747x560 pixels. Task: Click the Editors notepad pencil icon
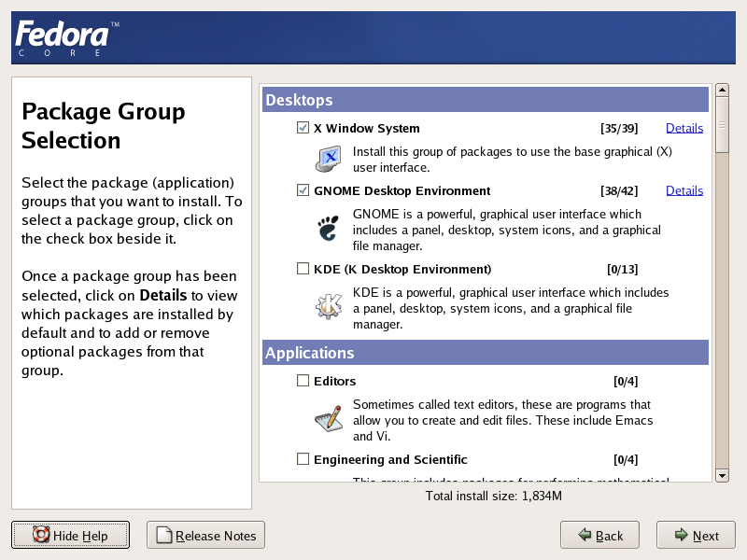(x=329, y=418)
